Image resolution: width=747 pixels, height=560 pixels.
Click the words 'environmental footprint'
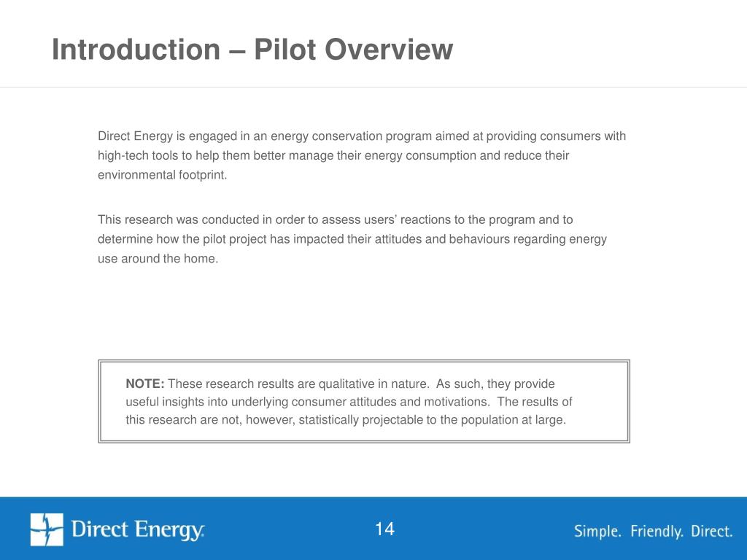161,175
